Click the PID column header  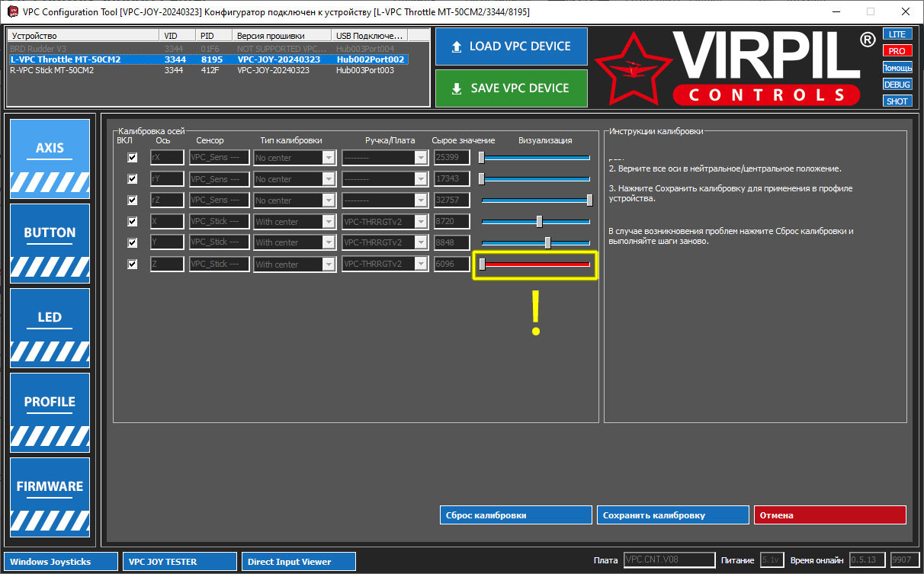click(x=215, y=36)
